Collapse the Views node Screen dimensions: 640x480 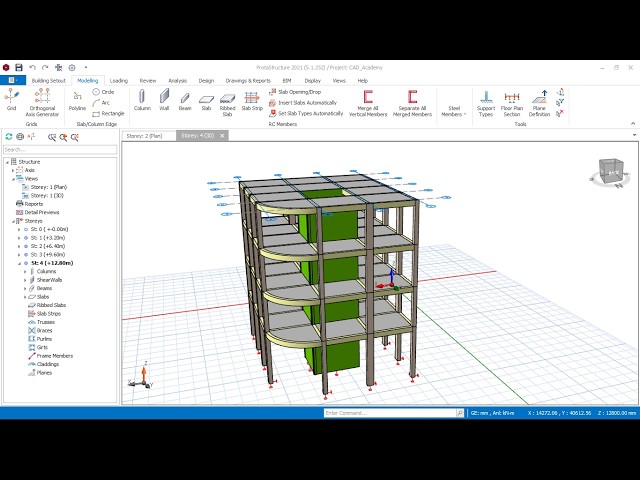tap(13, 179)
